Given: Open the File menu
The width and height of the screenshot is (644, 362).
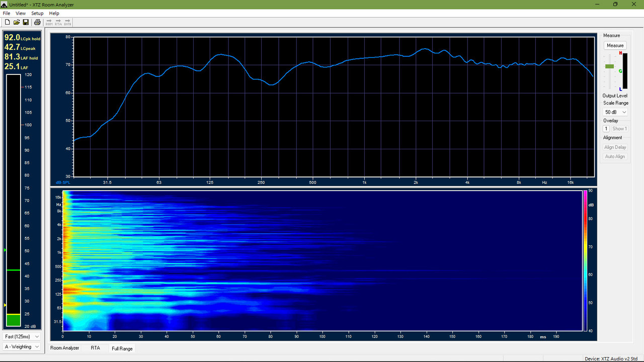Looking at the screenshot, I should click(x=7, y=13).
